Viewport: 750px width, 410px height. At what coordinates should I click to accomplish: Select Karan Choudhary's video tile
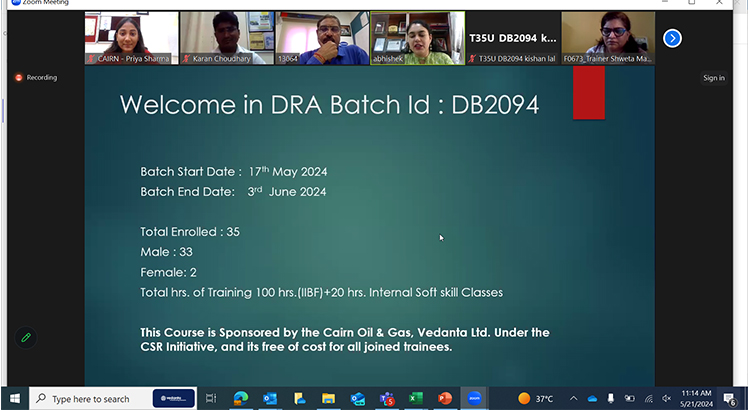(227, 38)
